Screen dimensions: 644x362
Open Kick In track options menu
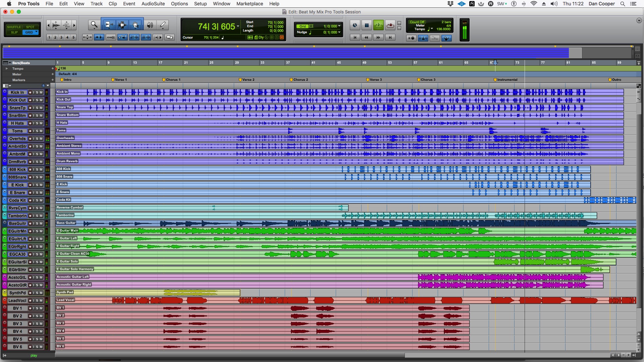5,92
